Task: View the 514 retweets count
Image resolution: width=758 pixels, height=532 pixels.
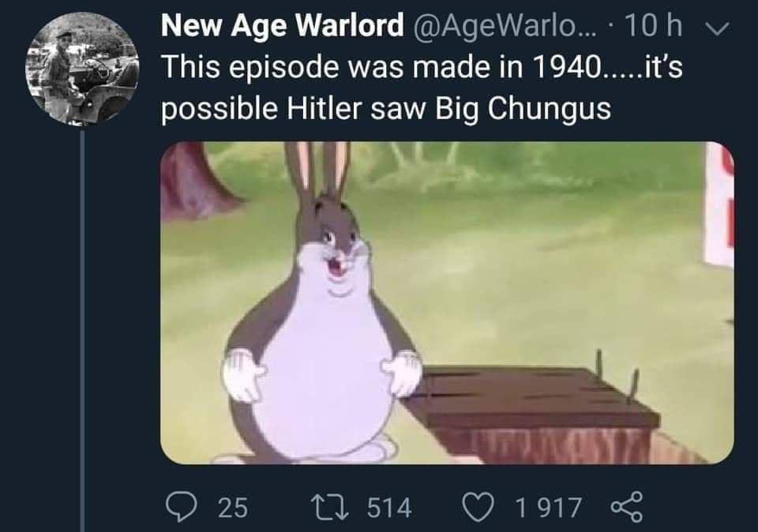Action: tap(389, 508)
